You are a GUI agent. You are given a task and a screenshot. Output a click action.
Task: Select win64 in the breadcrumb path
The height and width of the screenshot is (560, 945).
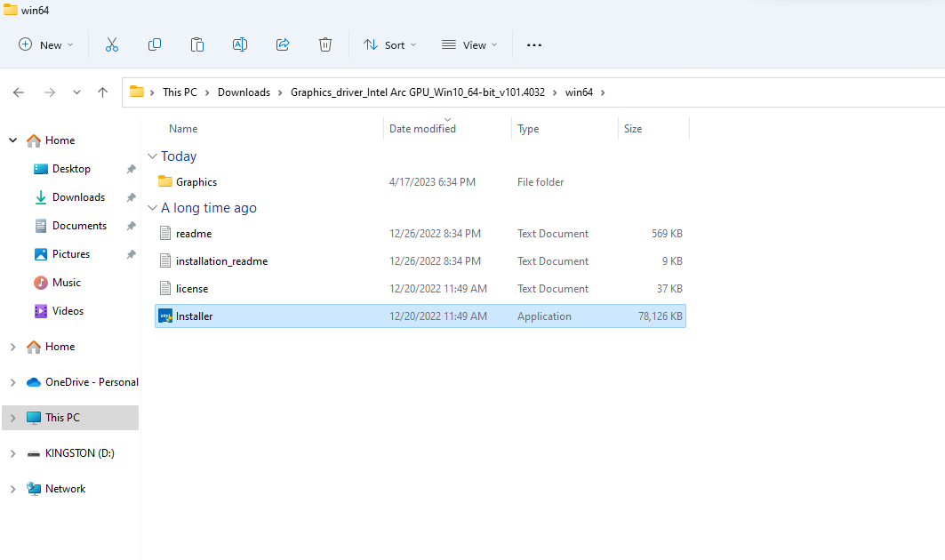pos(579,92)
